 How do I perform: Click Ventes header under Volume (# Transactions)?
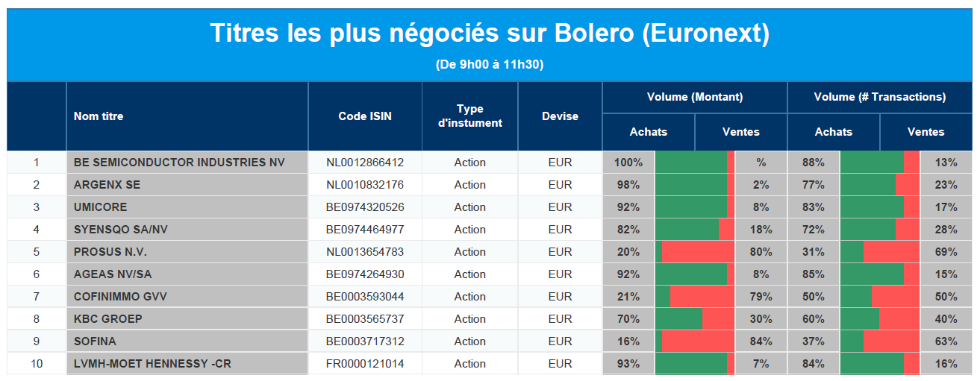point(926,132)
